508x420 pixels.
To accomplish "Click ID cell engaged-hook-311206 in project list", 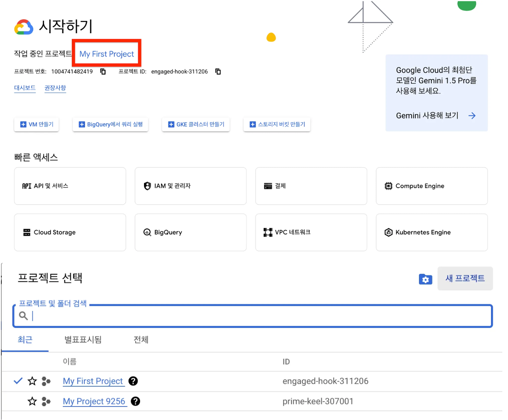I will pos(325,381).
